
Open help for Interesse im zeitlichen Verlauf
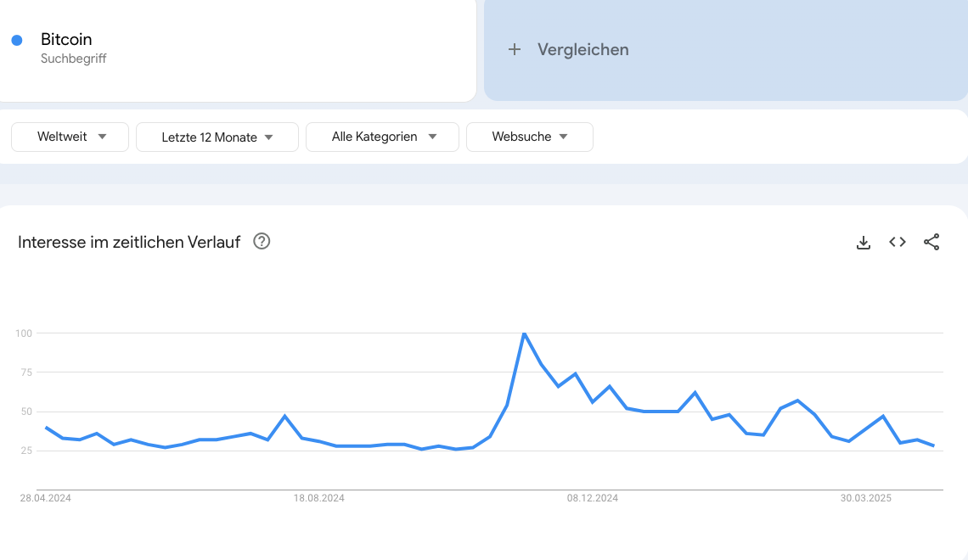click(x=262, y=241)
